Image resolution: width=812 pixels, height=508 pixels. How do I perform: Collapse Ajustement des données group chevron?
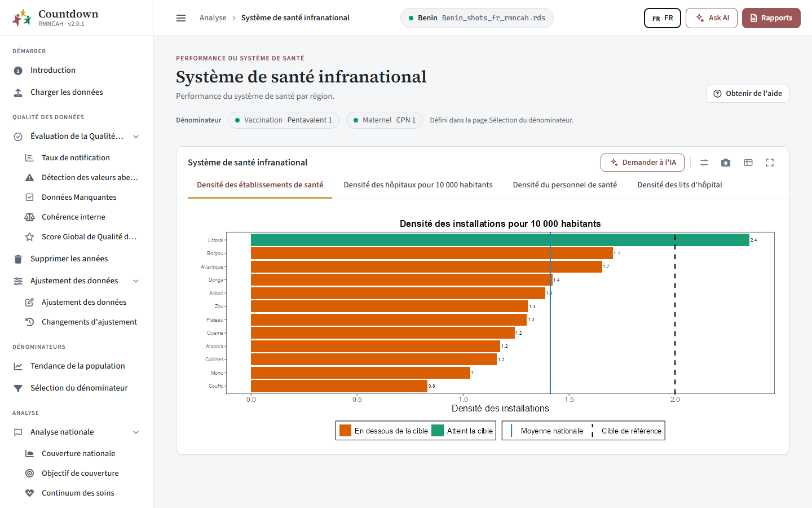coord(136,281)
